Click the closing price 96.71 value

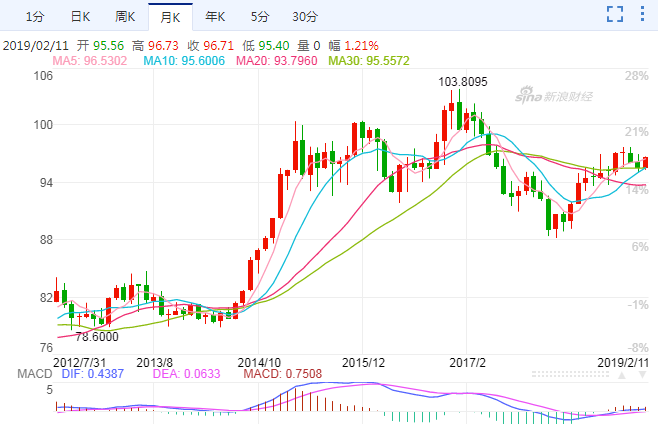point(218,46)
